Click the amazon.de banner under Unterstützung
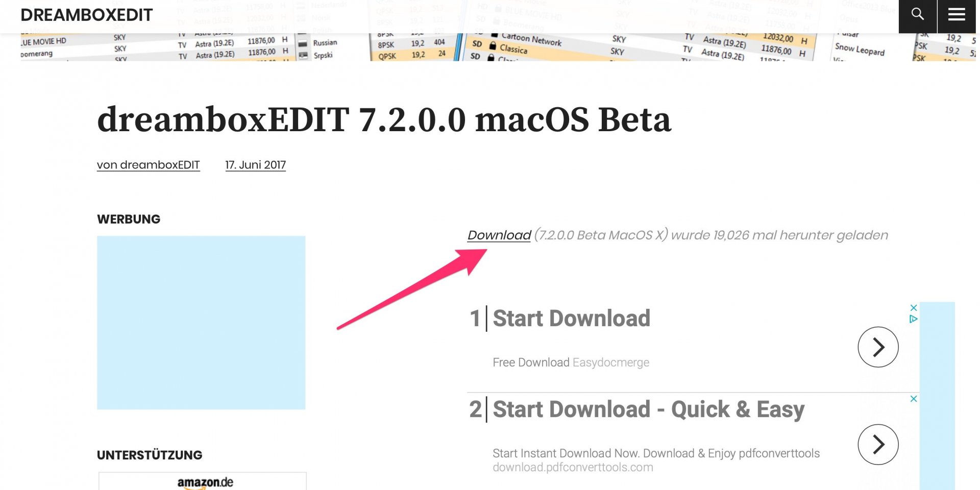The width and height of the screenshot is (980, 490). (204, 482)
